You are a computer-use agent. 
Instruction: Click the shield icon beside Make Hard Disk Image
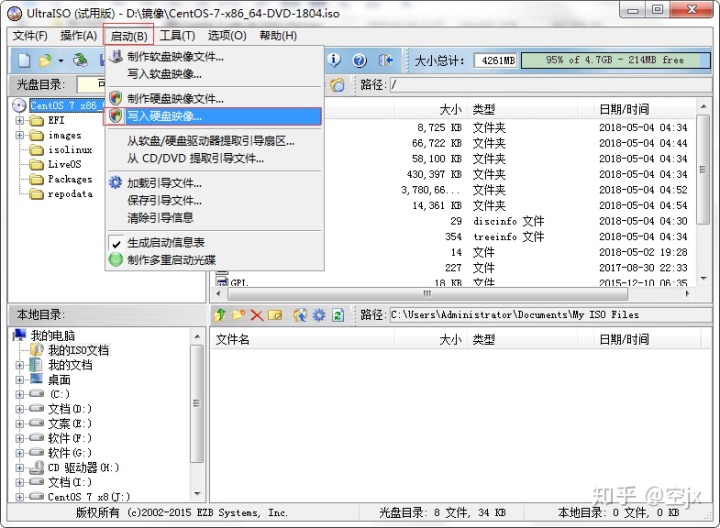pos(116,98)
